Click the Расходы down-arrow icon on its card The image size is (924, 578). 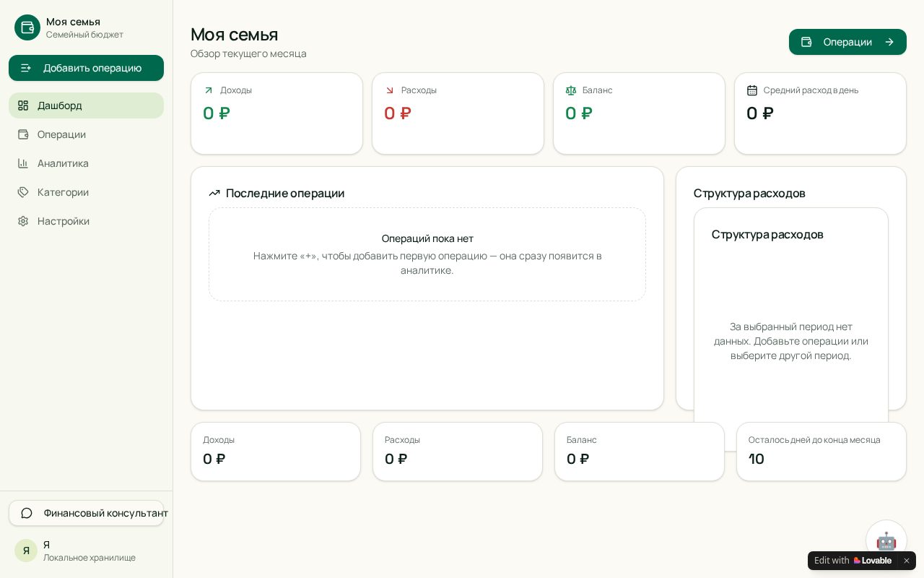pos(390,90)
